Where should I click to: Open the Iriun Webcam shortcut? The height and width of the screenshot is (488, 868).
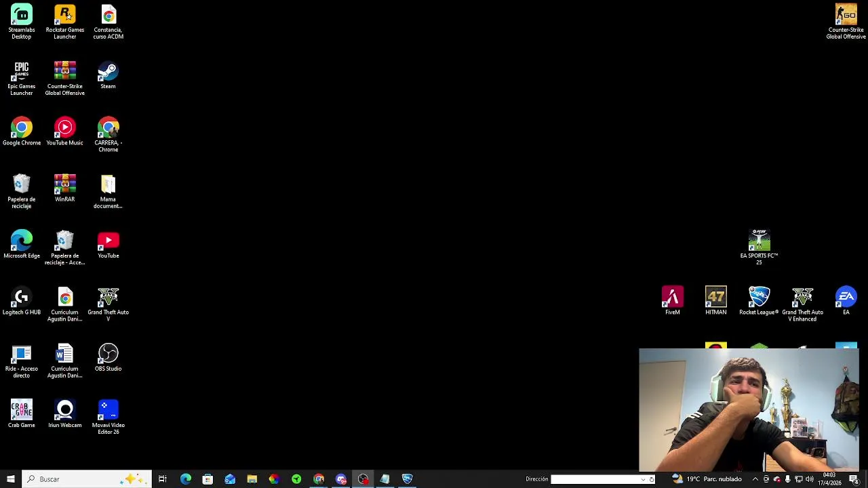coord(65,413)
